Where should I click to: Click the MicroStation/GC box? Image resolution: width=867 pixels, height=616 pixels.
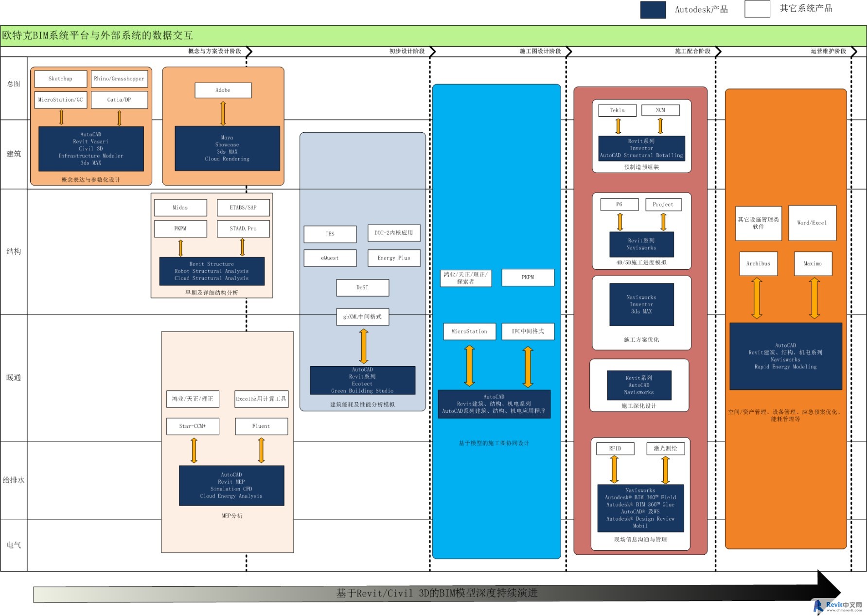(x=61, y=100)
